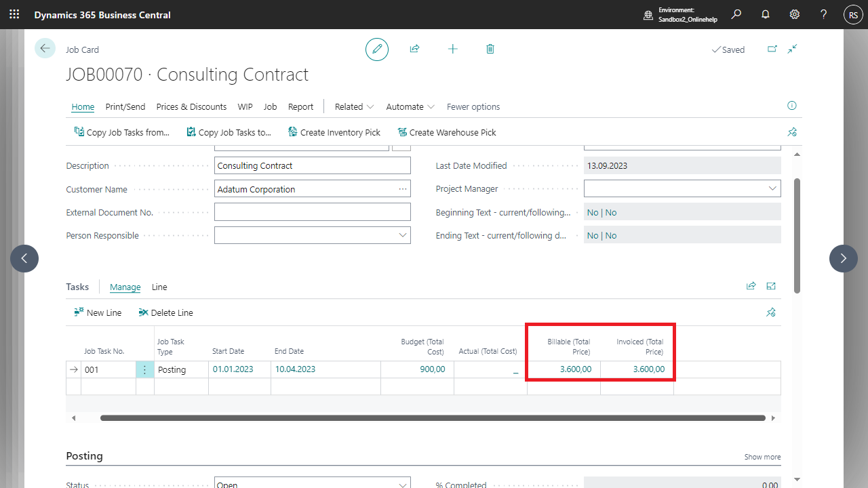Click Show more in Posting section
This screenshot has width=868, height=488.
[762, 457]
